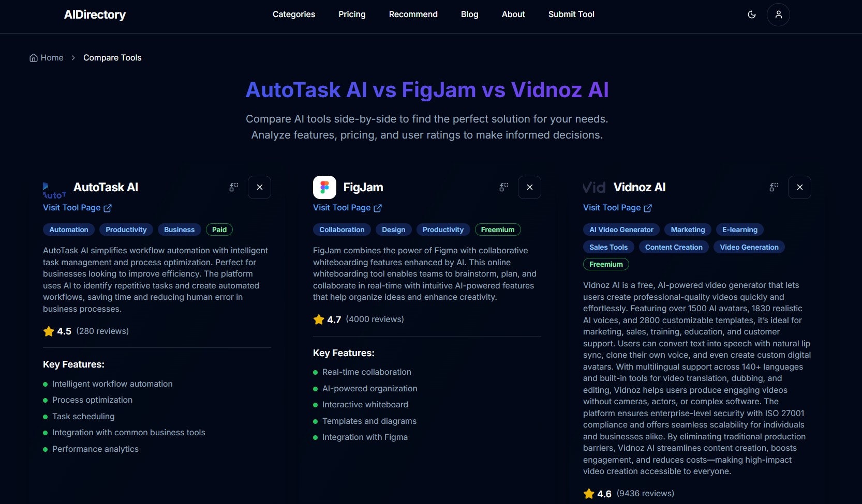Open external link icon for FigJam
Image resolution: width=862 pixels, height=504 pixels.
pyautogui.click(x=378, y=208)
